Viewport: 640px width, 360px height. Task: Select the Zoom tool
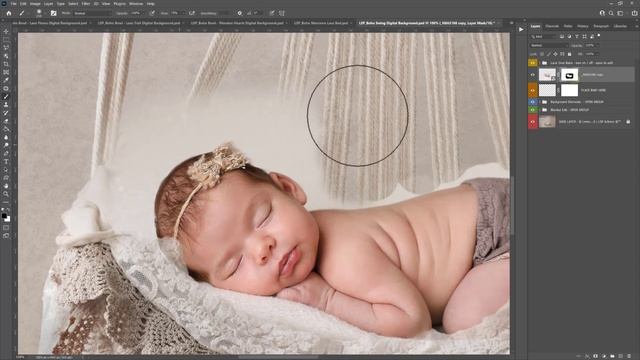pos(6,194)
